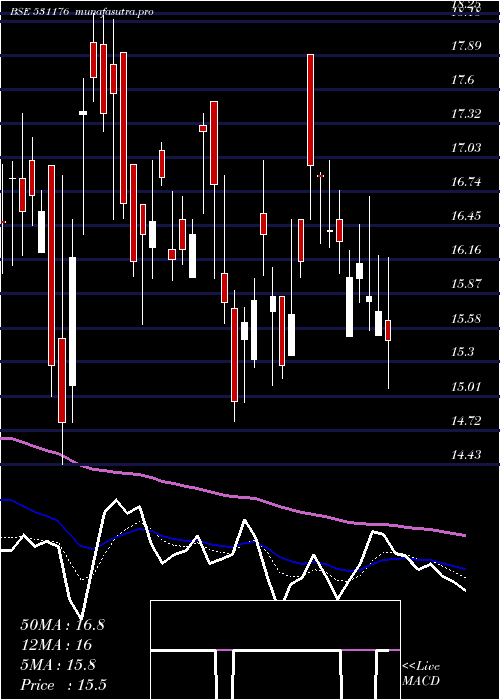
Task: Click the 50MA : 16.8 readout
Action: point(62,625)
